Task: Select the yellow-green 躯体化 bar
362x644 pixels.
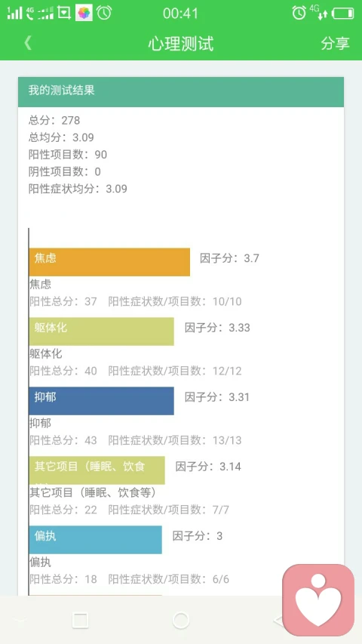Action: tap(101, 331)
